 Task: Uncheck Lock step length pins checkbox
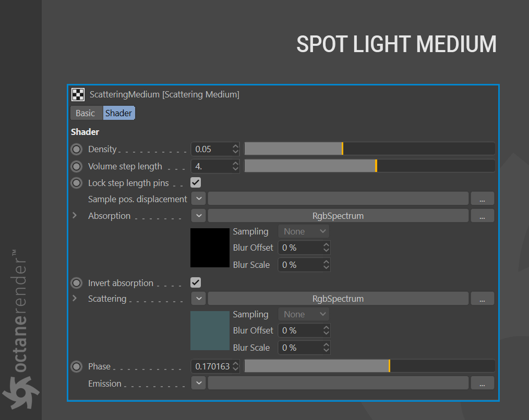tap(196, 183)
